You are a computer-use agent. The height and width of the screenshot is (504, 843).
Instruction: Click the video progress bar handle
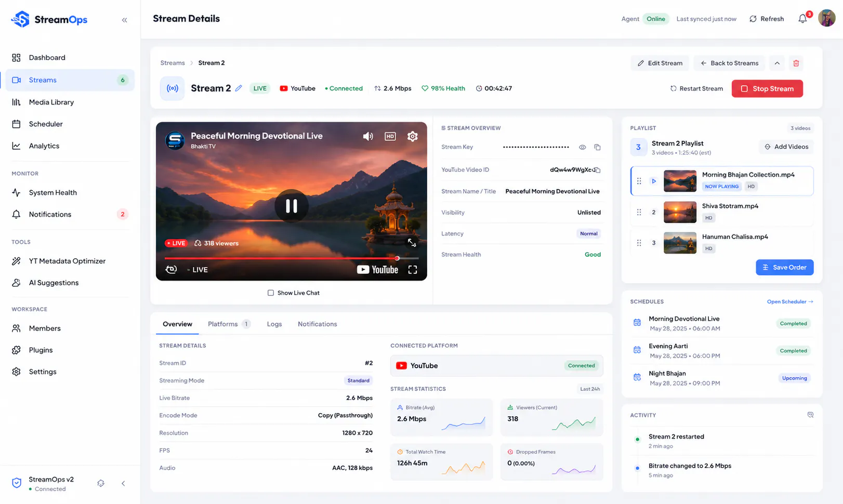pos(397,258)
